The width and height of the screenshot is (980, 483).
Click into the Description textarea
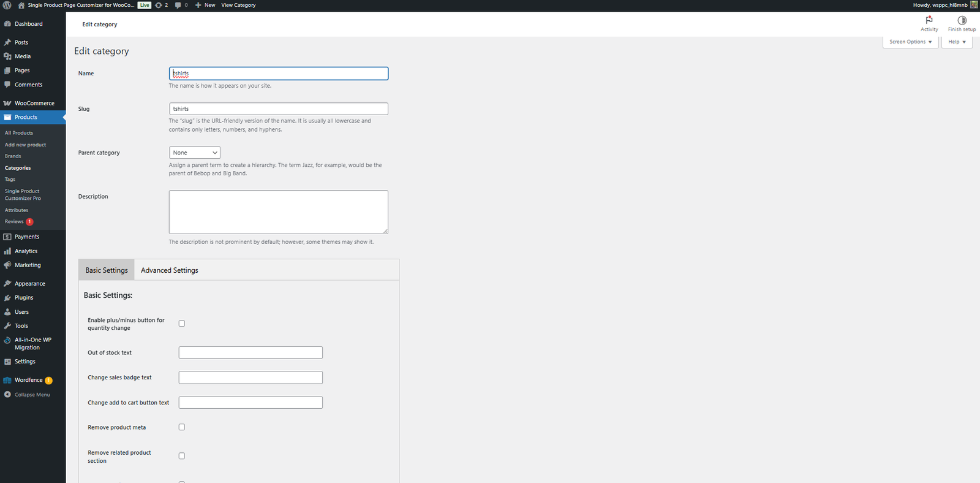point(278,211)
